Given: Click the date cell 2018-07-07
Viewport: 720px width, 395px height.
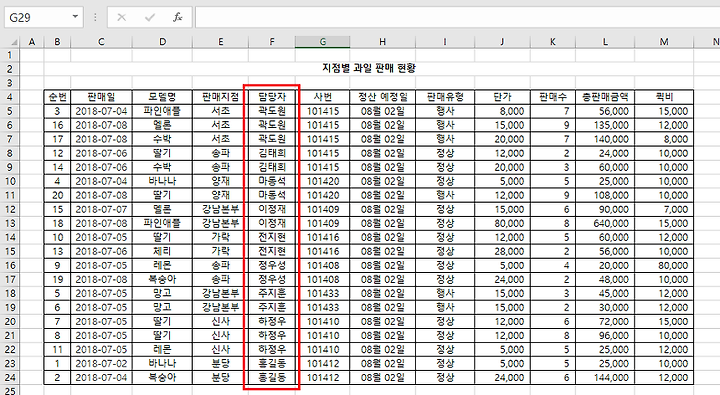Looking at the screenshot, I should (x=101, y=209).
